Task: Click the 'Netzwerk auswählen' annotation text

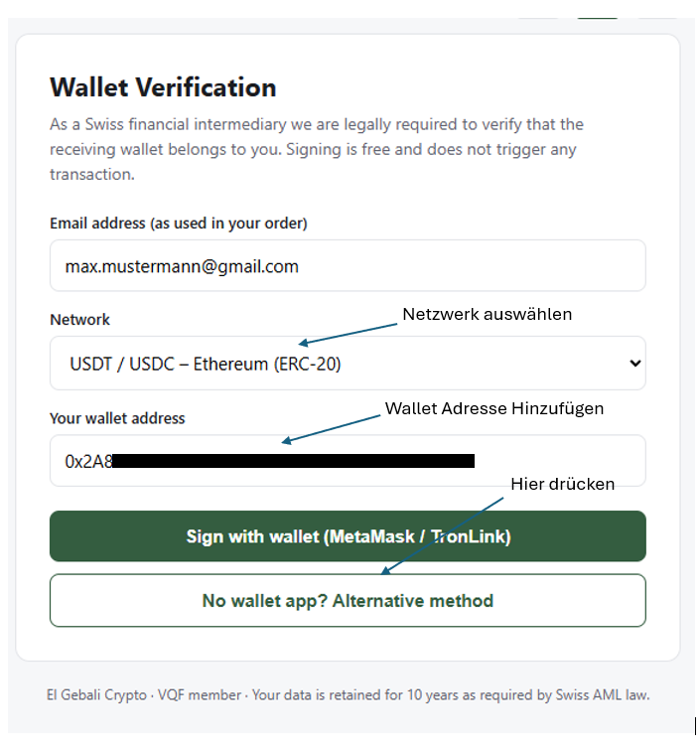Action: 488,314
